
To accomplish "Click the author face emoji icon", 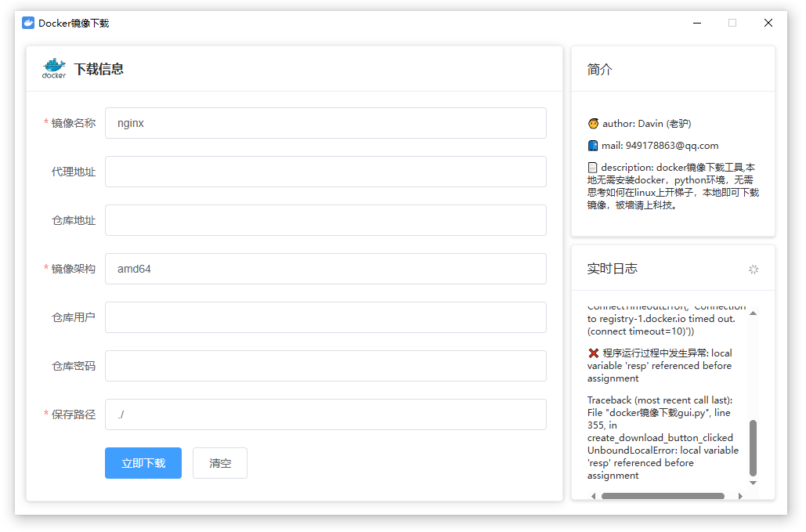I will point(593,124).
